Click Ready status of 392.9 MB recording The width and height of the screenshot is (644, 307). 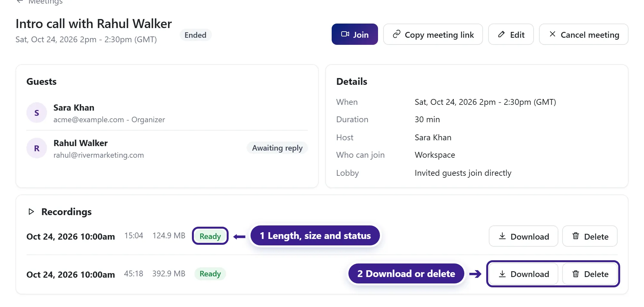(x=210, y=274)
